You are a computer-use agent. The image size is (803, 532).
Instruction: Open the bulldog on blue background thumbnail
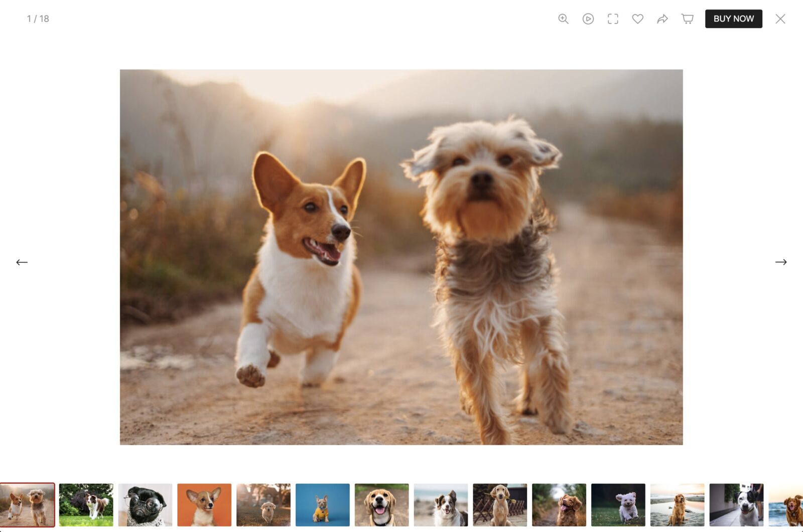[323, 505]
